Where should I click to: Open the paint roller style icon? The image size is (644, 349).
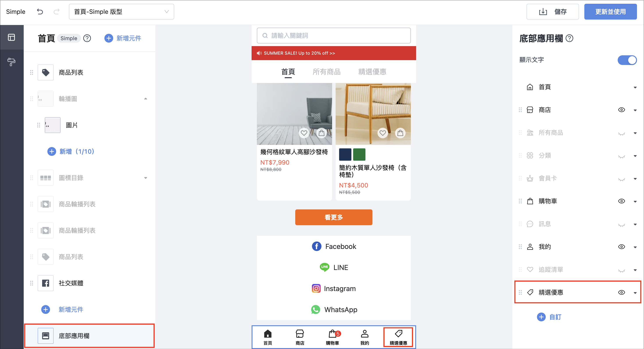point(11,61)
